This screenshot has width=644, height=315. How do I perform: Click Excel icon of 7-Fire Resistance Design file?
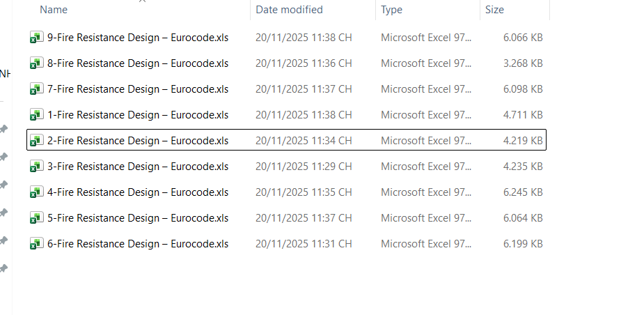pos(37,89)
